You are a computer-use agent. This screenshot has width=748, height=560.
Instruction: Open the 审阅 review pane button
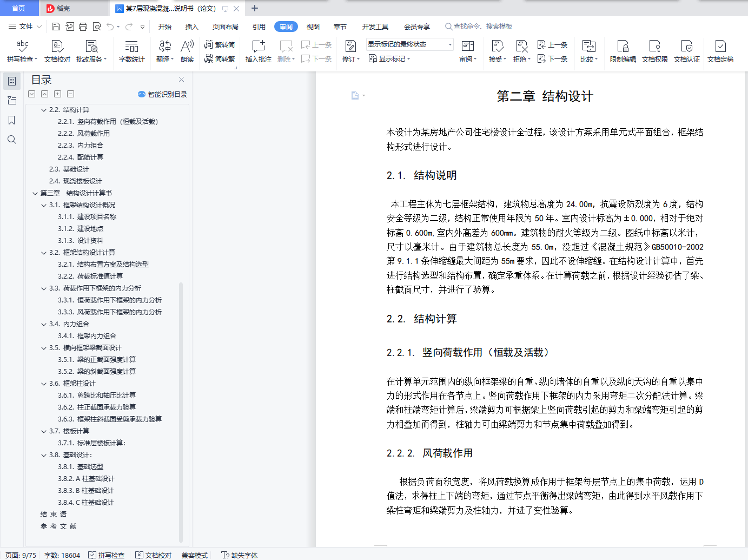(468, 51)
